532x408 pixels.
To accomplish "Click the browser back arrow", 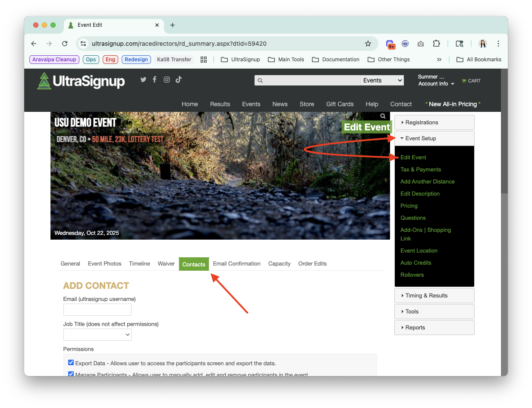I will click(34, 44).
